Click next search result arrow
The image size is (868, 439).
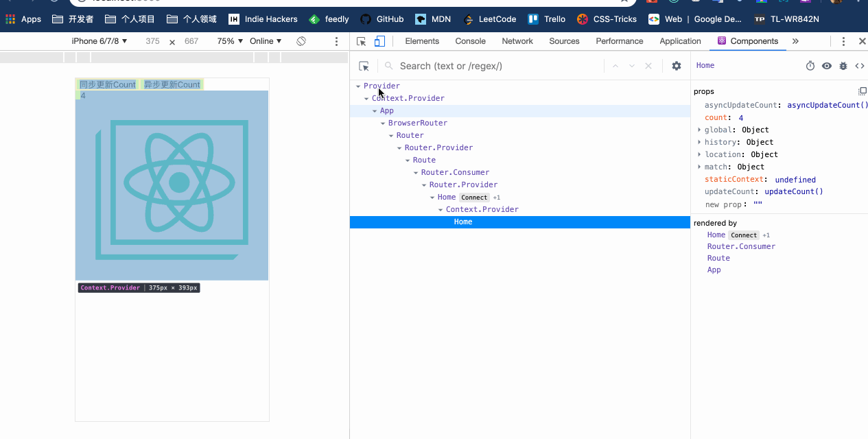632,66
